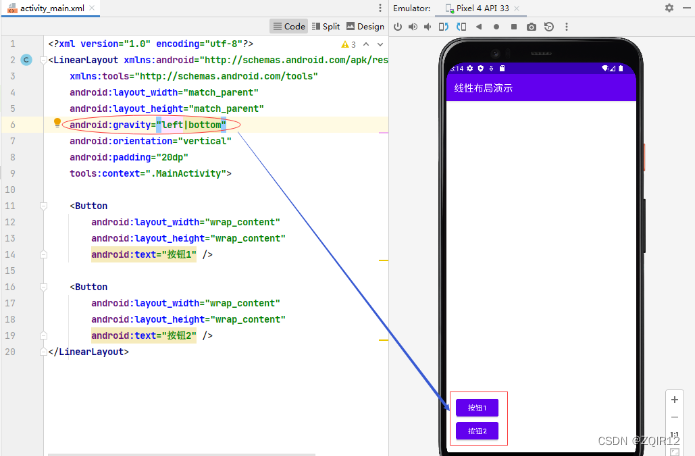
Task: Click the android:padding="20dp" line
Action: tap(129, 157)
